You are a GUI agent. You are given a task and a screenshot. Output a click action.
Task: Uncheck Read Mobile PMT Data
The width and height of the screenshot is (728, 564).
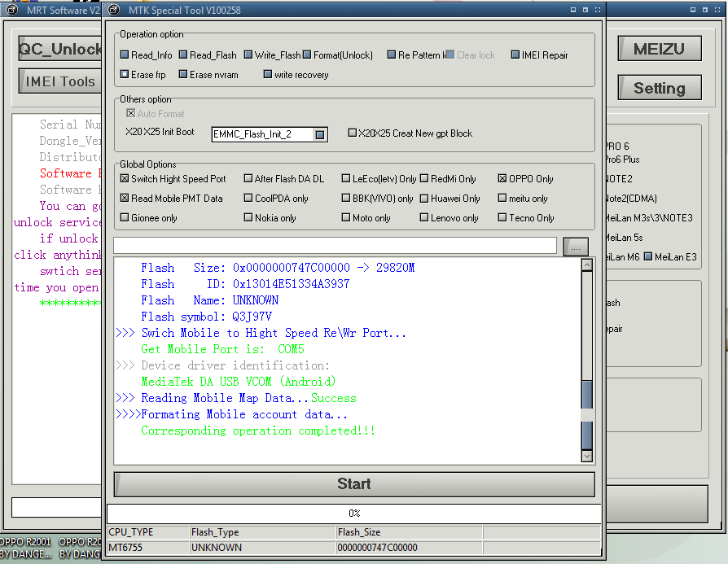pyautogui.click(x=125, y=198)
